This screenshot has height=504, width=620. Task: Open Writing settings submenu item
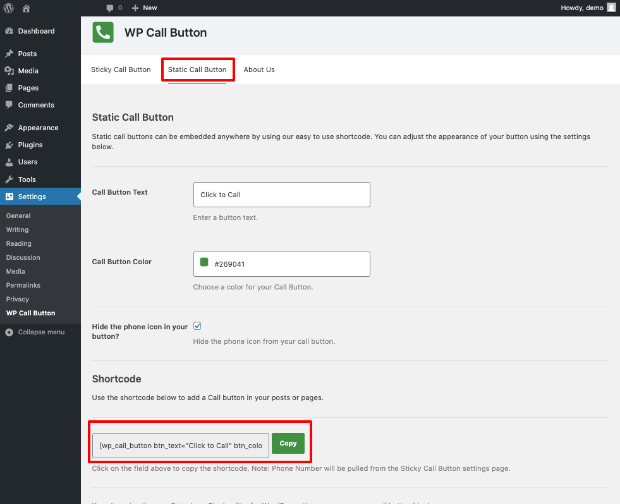coord(17,230)
